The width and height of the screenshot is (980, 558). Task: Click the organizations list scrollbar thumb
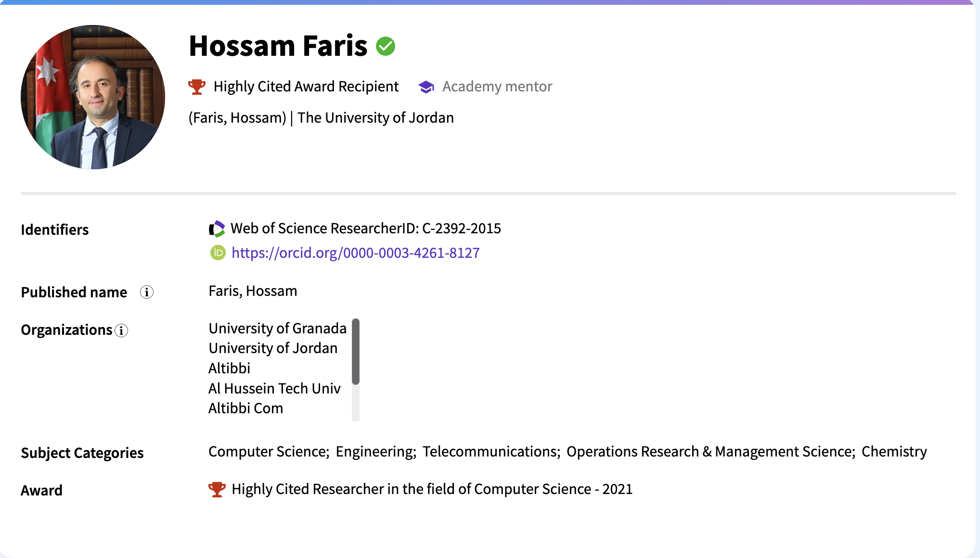click(356, 351)
